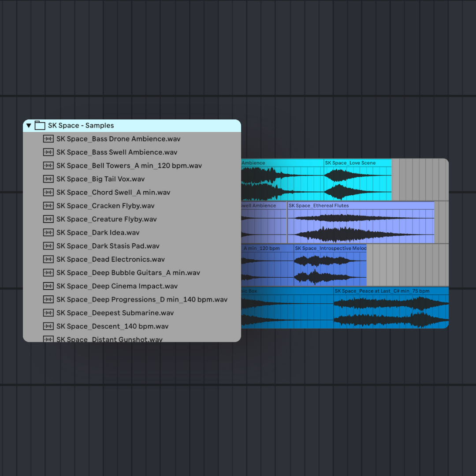476x476 pixels.
Task: Click the audio icon next to Big Tail Vox.wav
Action: 48,179
